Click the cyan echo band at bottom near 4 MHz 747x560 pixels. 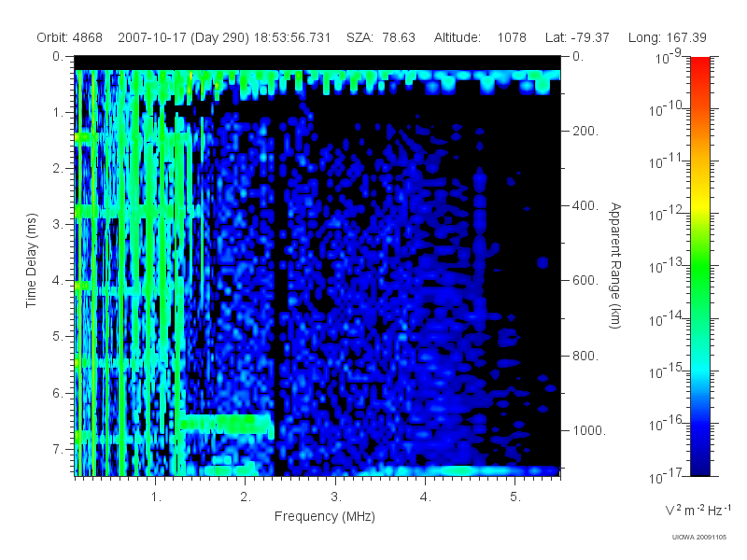[x=458, y=470]
